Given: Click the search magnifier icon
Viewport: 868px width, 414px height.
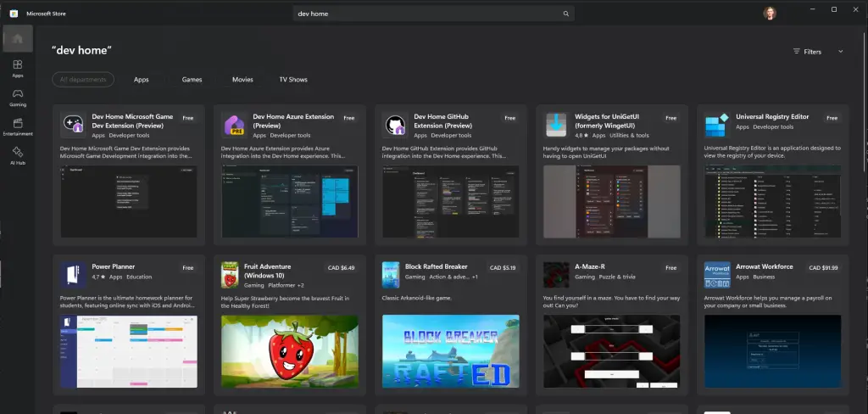Looking at the screenshot, I should click(x=565, y=14).
